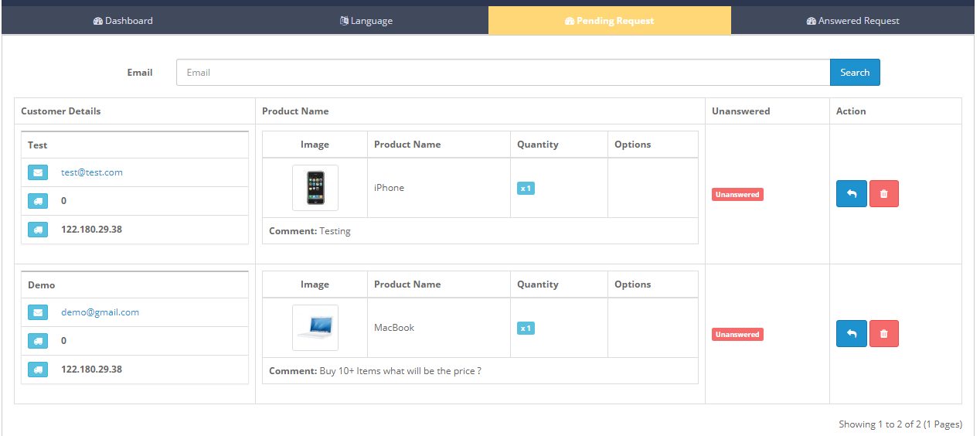Viewport: 980px width, 436px height.
Task: Click the Dashboard tab icon
Action: click(x=98, y=21)
